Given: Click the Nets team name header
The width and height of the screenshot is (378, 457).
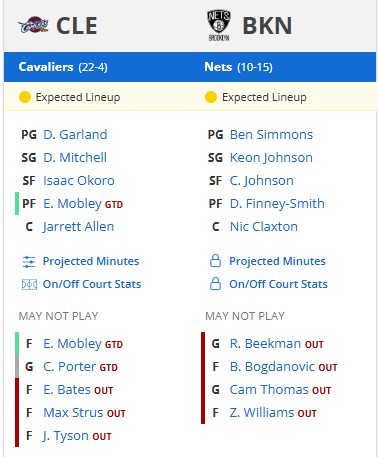Looking at the screenshot, I should pyautogui.click(x=218, y=67).
